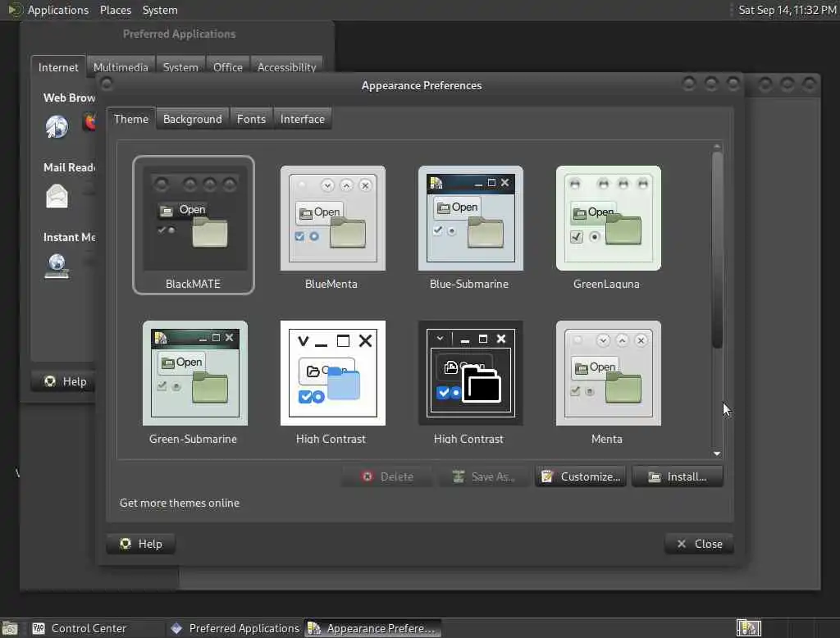Open the Applications menu
This screenshot has width=840, height=638.
point(58,10)
